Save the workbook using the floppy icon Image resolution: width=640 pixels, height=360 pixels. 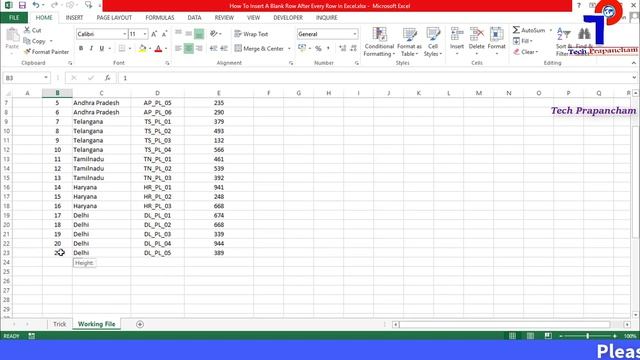click(22, 5)
